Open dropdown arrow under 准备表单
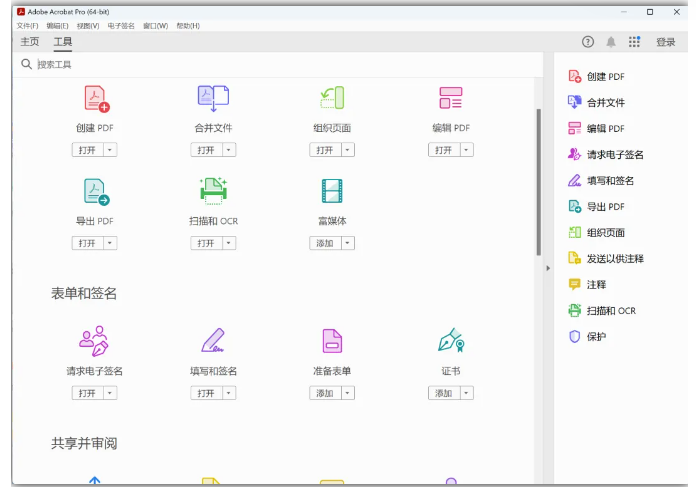Screen dimensions: 696x487 348,393
